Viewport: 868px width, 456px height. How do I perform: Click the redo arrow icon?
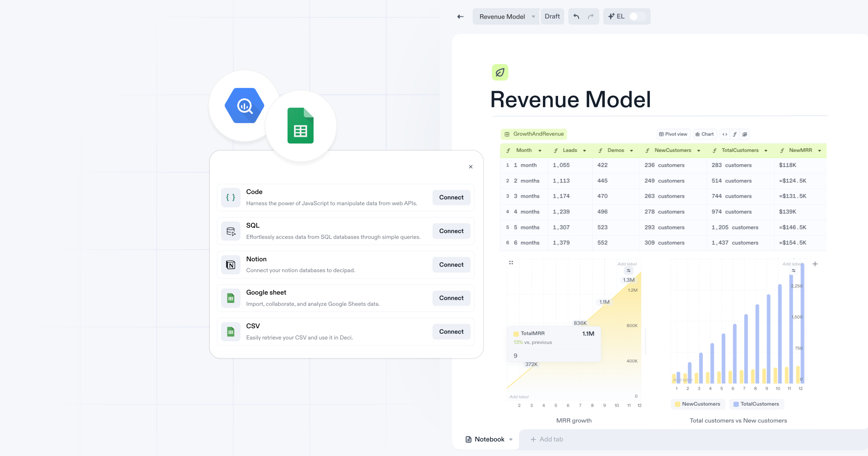pos(591,17)
